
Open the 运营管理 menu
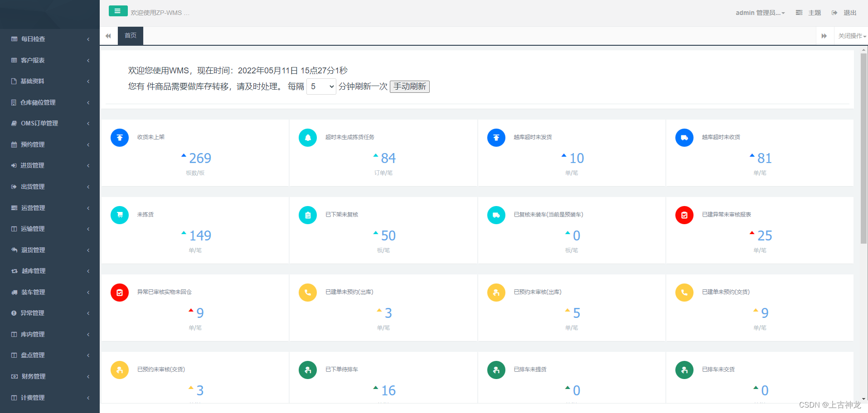(50, 208)
